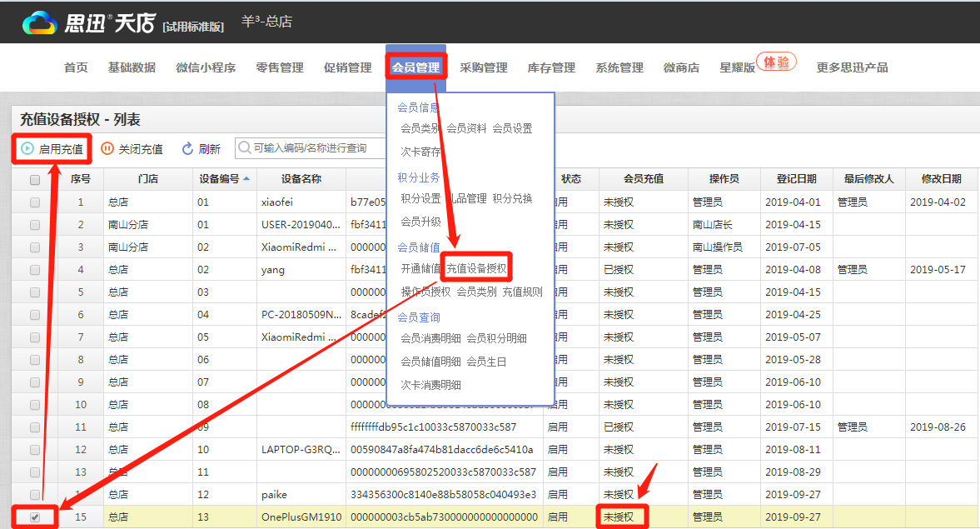
Task: Select 会员类别 under 会员储值
Action: point(477,292)
